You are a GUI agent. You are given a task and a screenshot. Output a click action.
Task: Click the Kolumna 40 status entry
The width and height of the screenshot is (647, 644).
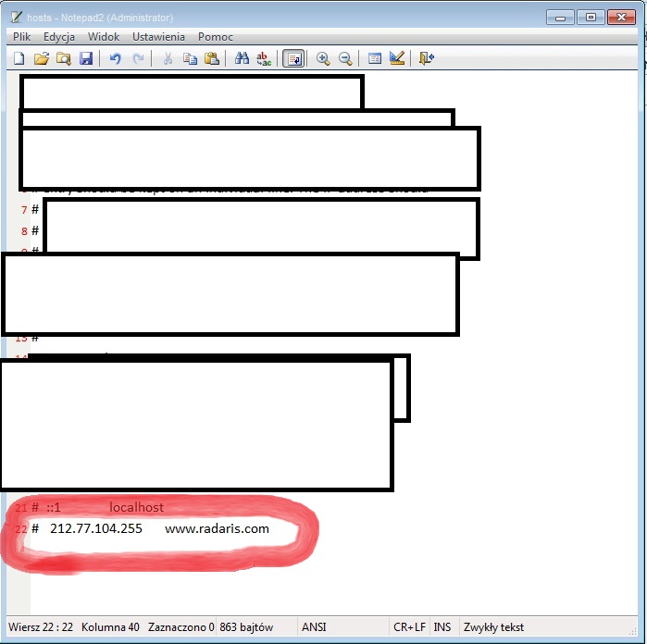[110, 627]
